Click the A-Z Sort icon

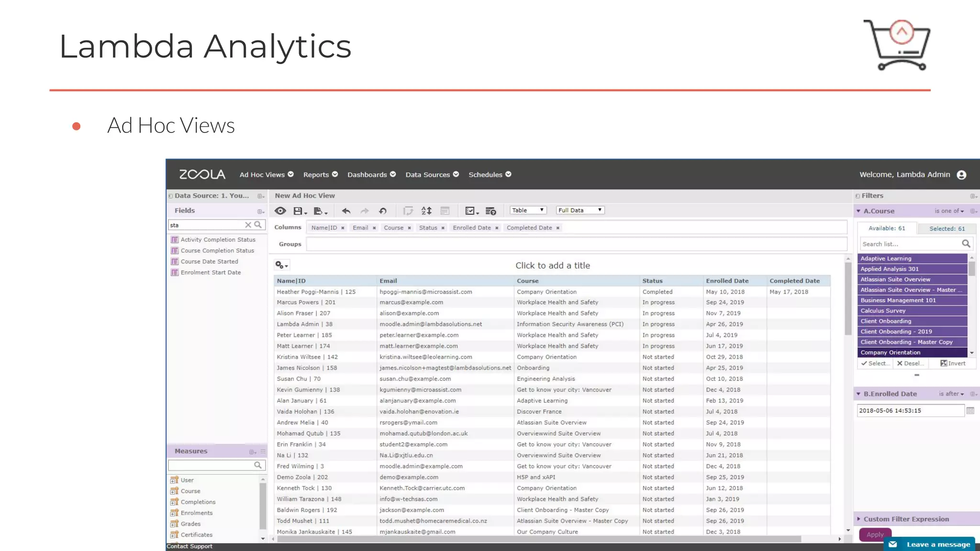pos(426,211)
